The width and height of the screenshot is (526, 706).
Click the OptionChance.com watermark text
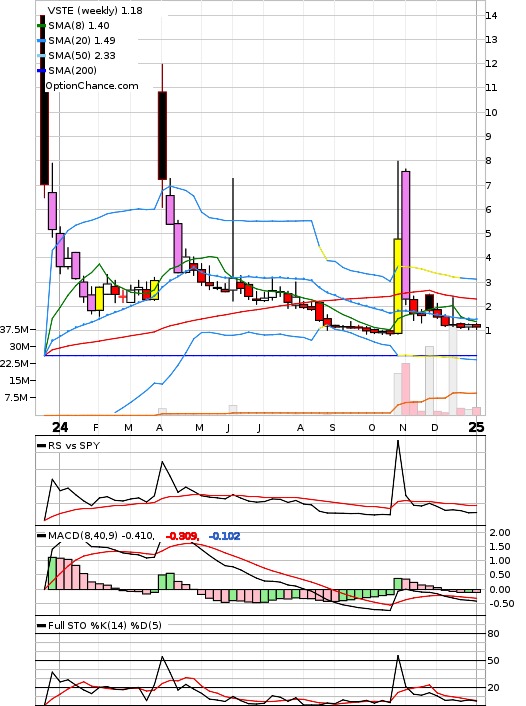92,86
